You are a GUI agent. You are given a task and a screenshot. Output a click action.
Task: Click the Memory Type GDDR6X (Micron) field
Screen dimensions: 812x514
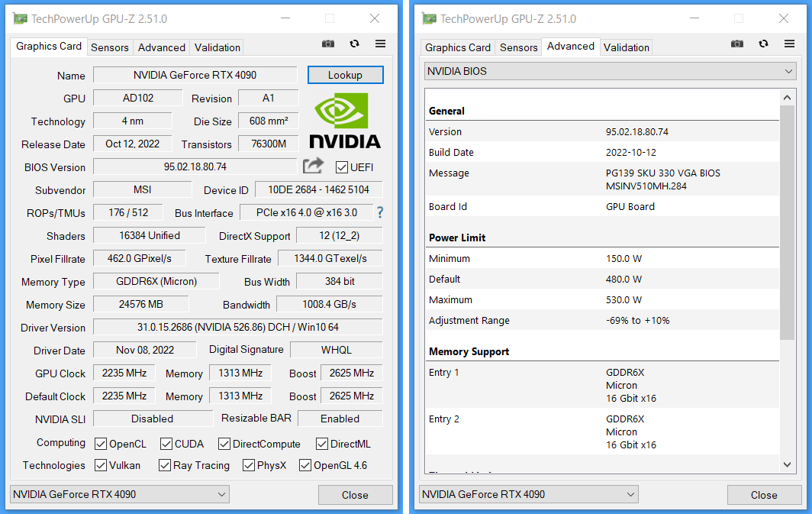[x=156, y=281]
